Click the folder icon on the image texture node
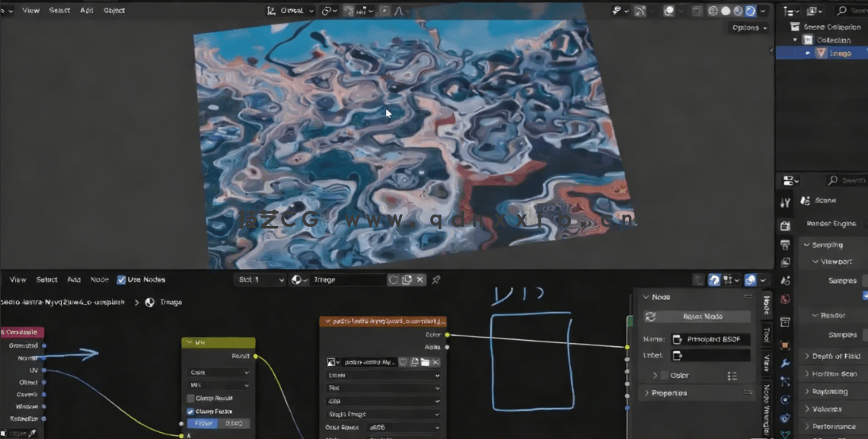 coord(426,362)
